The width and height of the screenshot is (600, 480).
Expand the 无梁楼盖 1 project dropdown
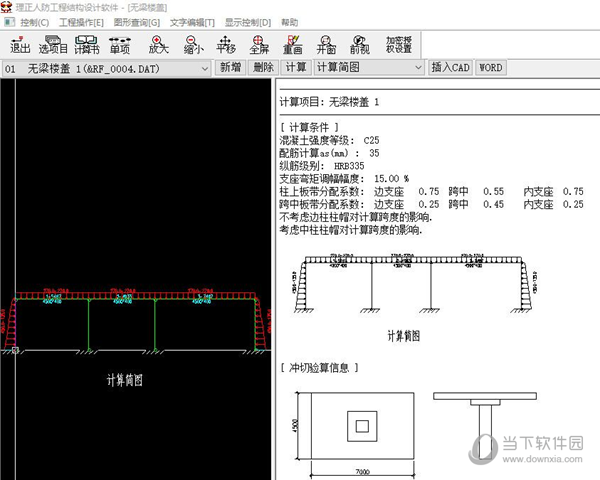[x=205, y=69]
